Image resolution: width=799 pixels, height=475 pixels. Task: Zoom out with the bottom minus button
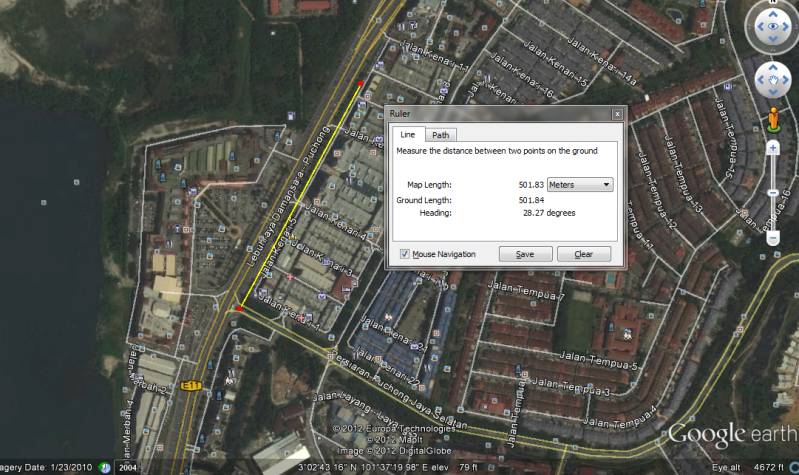[773, 238]
